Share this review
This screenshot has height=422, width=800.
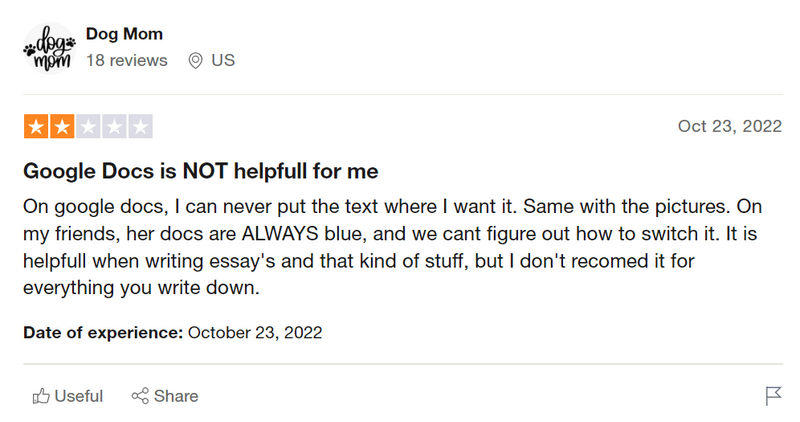click(165, 396)
